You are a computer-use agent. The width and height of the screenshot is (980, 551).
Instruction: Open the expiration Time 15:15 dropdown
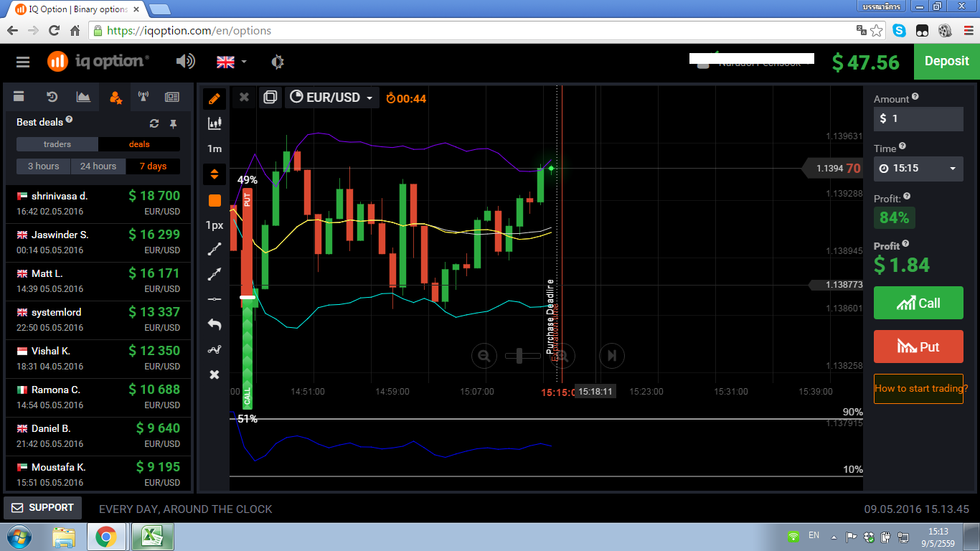click(x=918, y=169)
